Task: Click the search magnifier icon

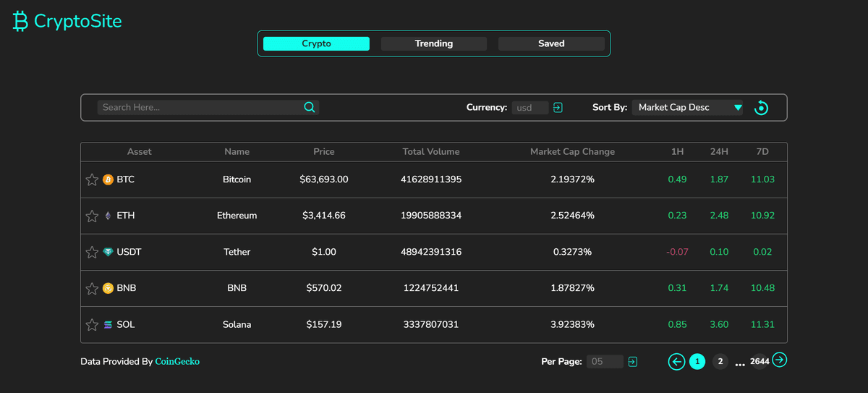Action: pyautogui.click(x=310, y=107)
